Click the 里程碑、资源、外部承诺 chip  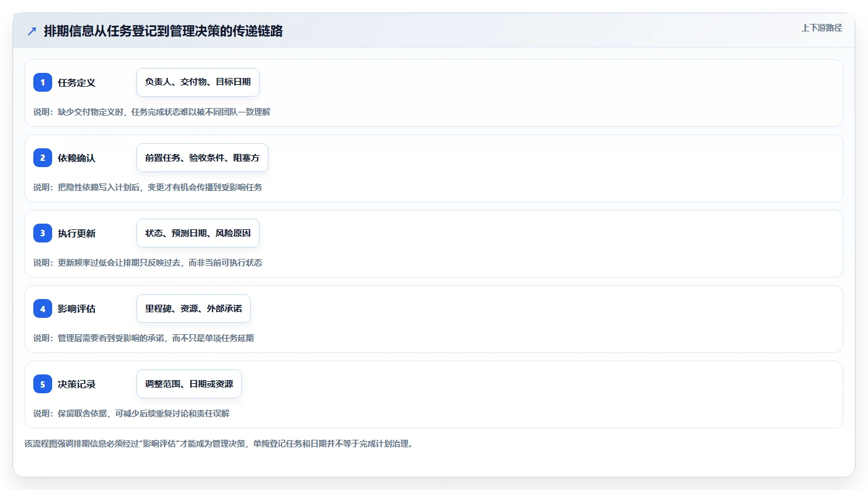pos(194,308)
